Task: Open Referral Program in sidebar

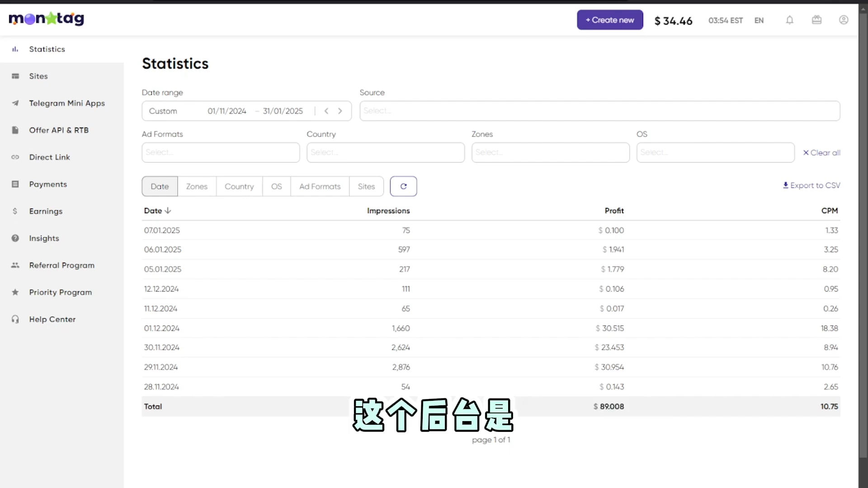Action: [62, 265]
